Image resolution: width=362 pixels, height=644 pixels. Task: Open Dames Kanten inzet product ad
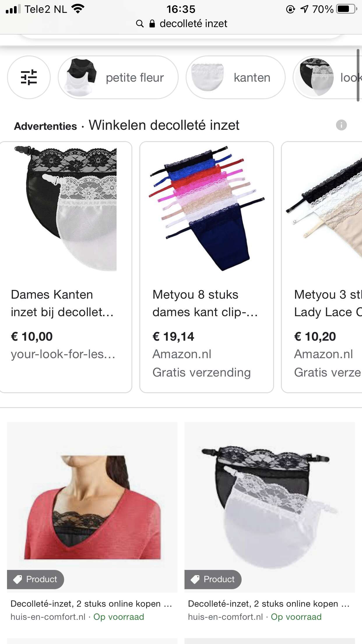click(66, 267)
